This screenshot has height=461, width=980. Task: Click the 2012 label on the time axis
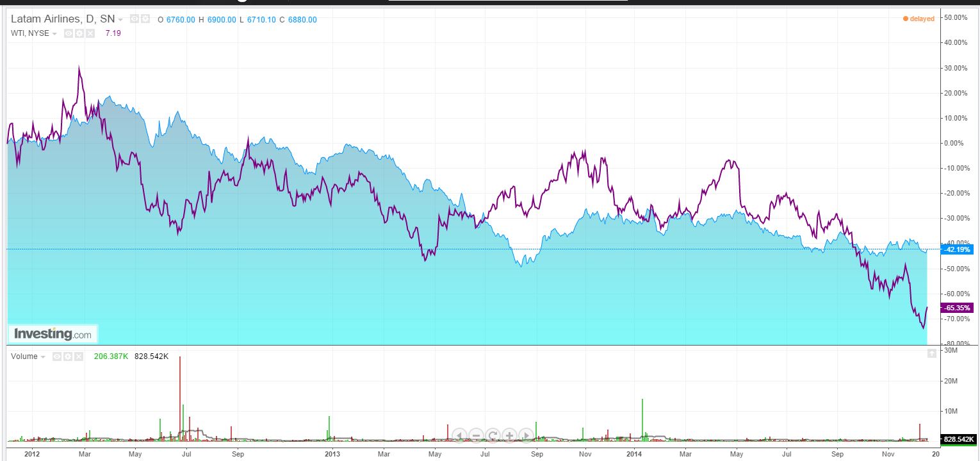coord(32,454)
